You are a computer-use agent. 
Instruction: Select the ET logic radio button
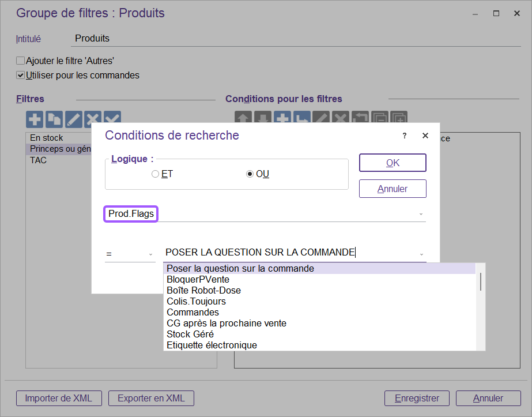pyautogui.click(x=155, y=174)
